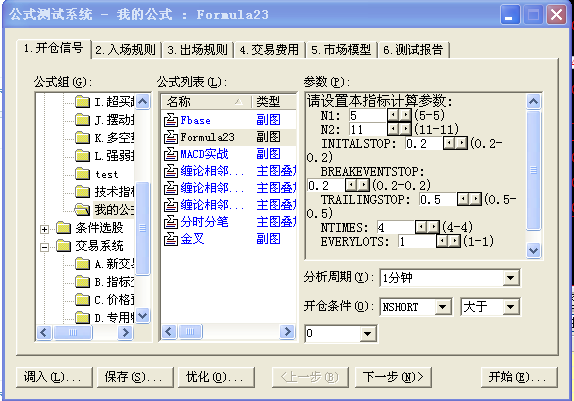Click the TRAILINGSTOP value field
Image resolution: width=574 pixels, height=401 pixels.
point(438,199)
